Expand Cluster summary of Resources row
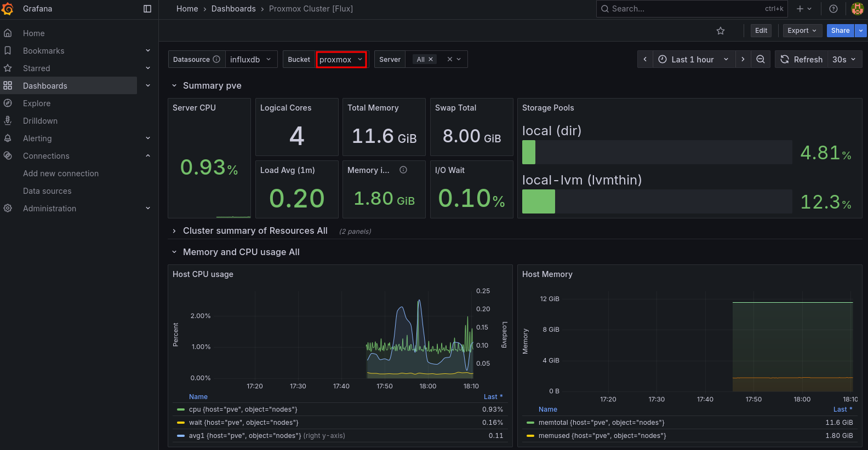The width and height of the screenshot is (868, 450). 255,231
